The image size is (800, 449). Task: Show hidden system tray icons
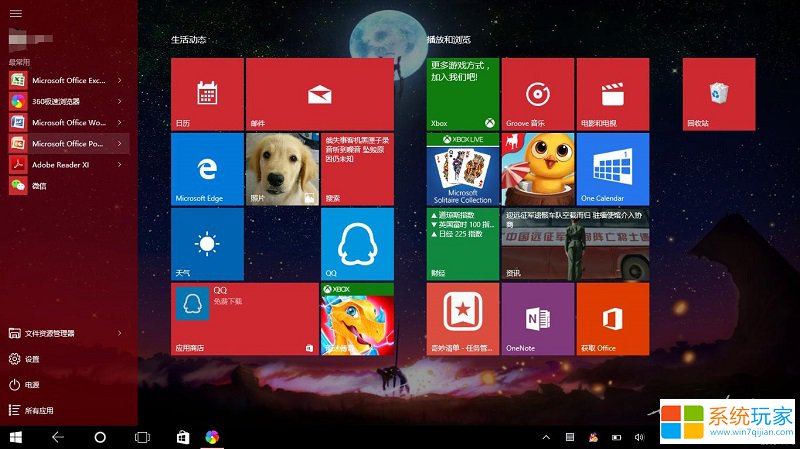coord(546,437)
